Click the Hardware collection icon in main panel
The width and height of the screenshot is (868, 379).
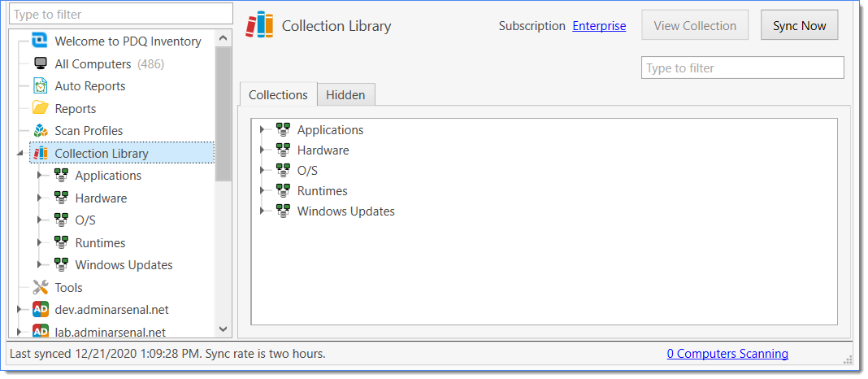coord(283,150)
